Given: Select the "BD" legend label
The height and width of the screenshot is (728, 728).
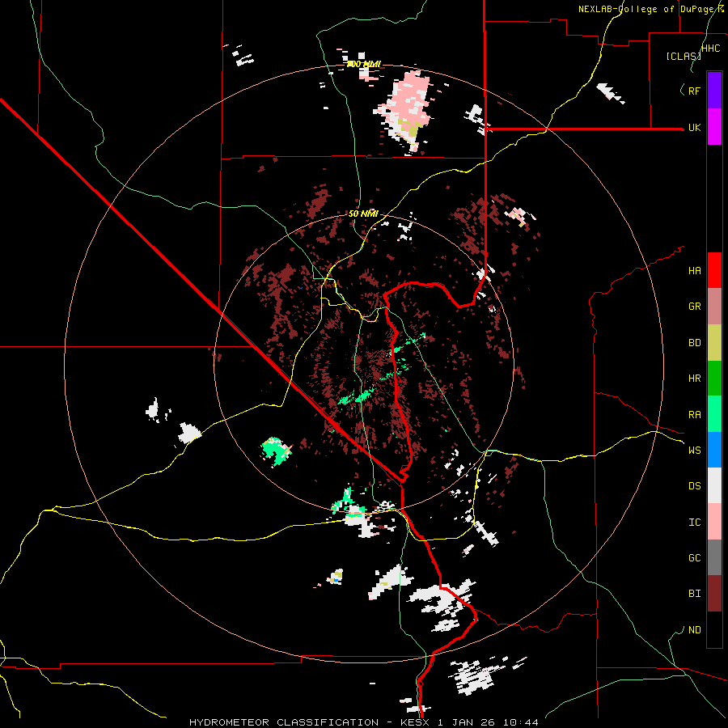Looking at the screenshot, I should (x=694, y=343).
